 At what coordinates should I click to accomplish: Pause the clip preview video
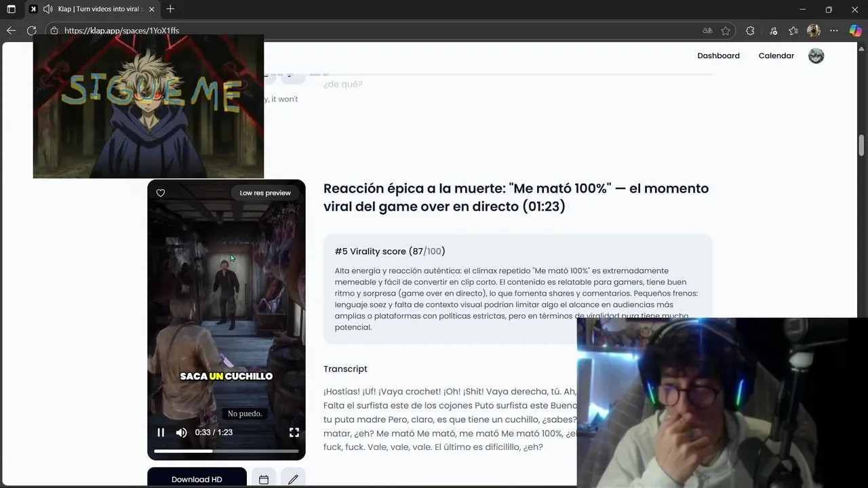point(161,432)
